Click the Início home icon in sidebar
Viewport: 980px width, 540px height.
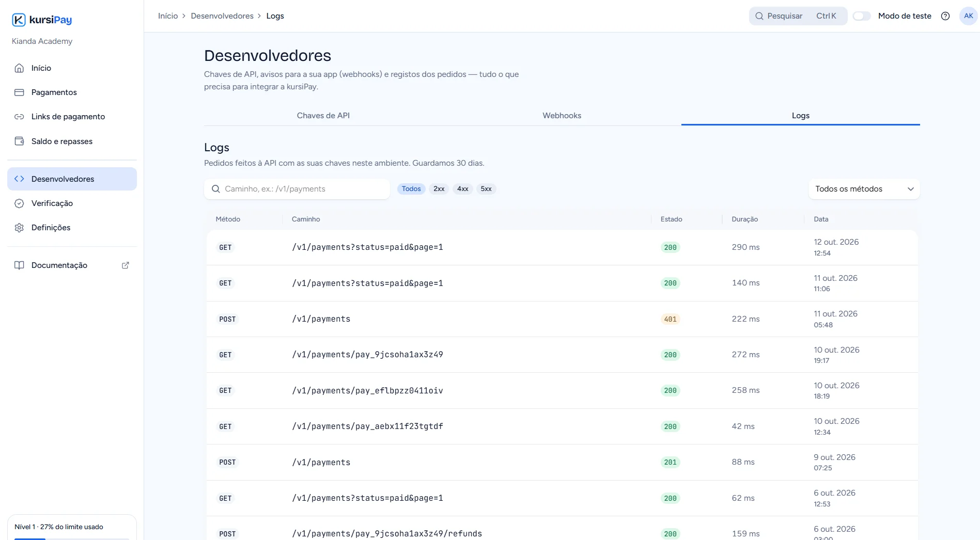pos(19,68)
